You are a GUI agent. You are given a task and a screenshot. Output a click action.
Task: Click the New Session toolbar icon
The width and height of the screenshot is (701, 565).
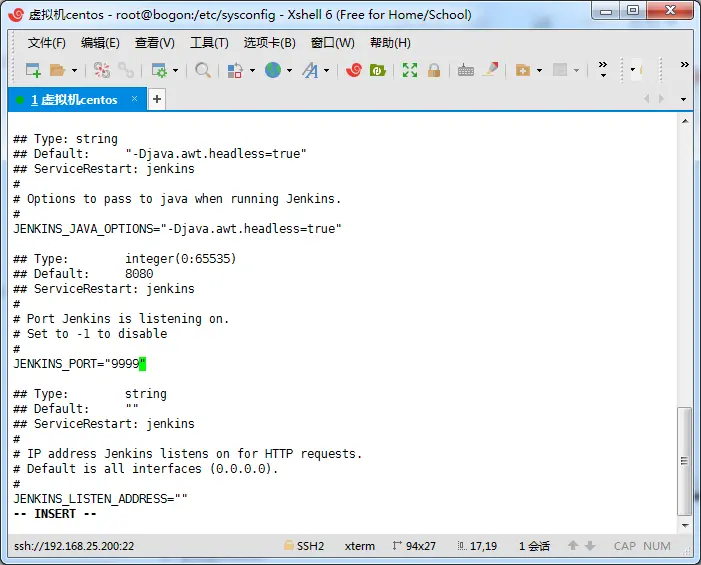(34, 70)
